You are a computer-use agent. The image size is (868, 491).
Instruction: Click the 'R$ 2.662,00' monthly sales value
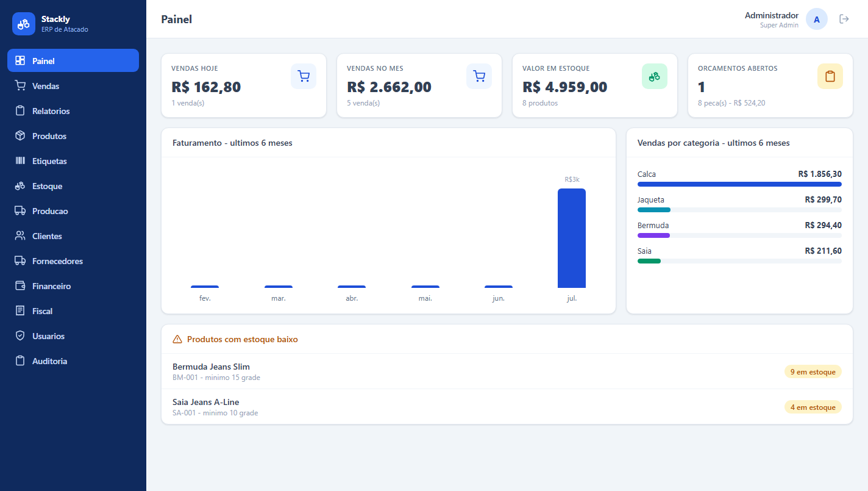(389, 87)
